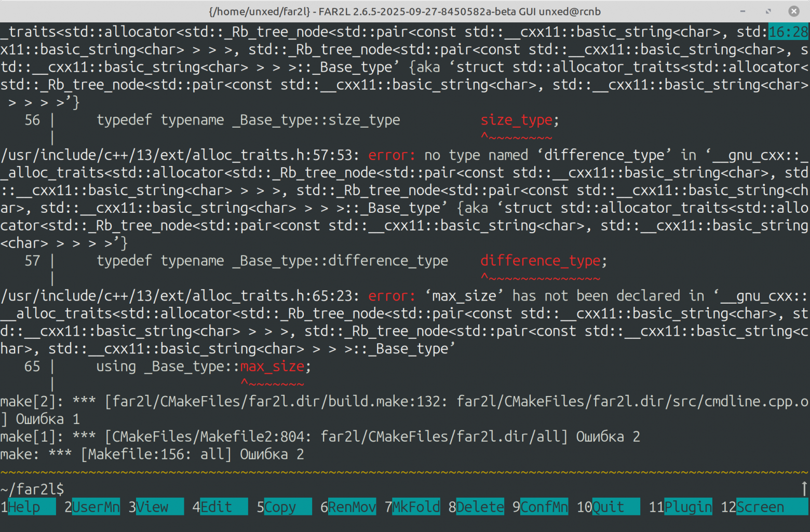
Task: Click the Makefile:156 all error line
Action: [x=152, y=454]
